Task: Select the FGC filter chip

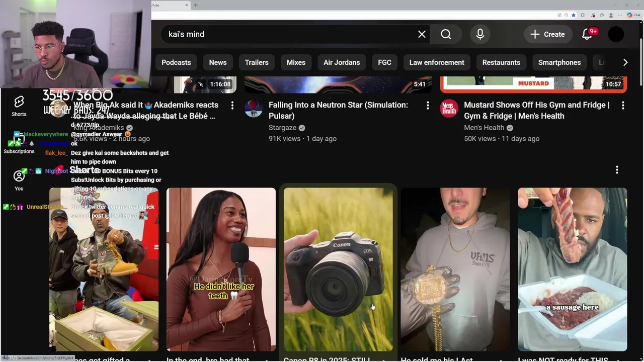Action: click(x=384, y=62)
